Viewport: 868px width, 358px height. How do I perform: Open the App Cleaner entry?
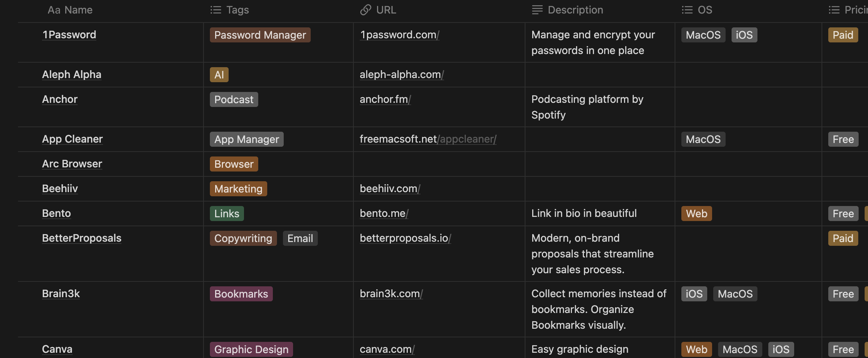(x=72, y=139)
